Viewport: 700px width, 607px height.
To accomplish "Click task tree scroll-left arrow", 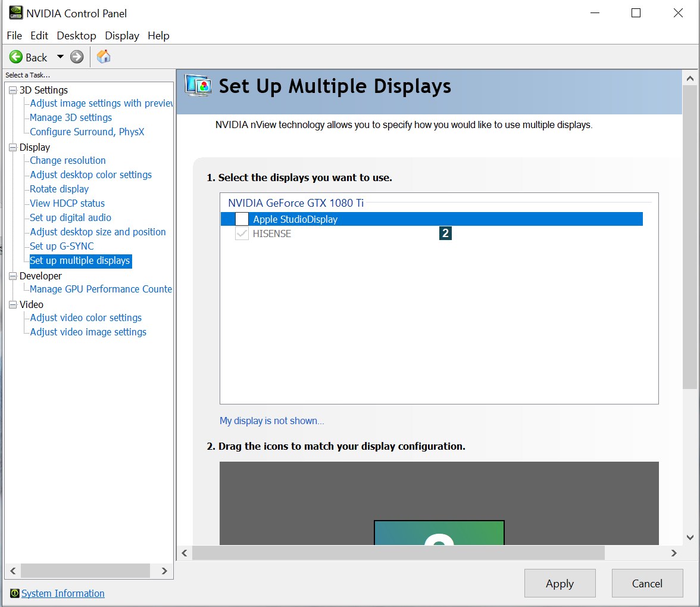I will pyautogui.click(x=13, y=571).
